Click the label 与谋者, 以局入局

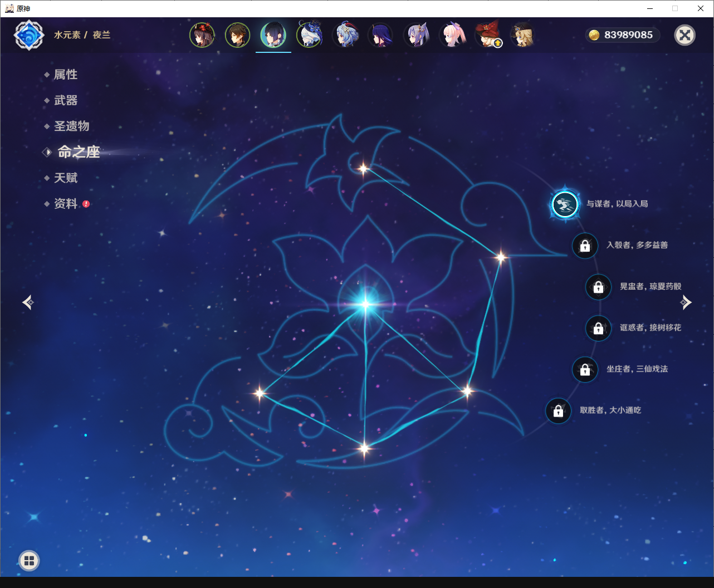point(617,204)
